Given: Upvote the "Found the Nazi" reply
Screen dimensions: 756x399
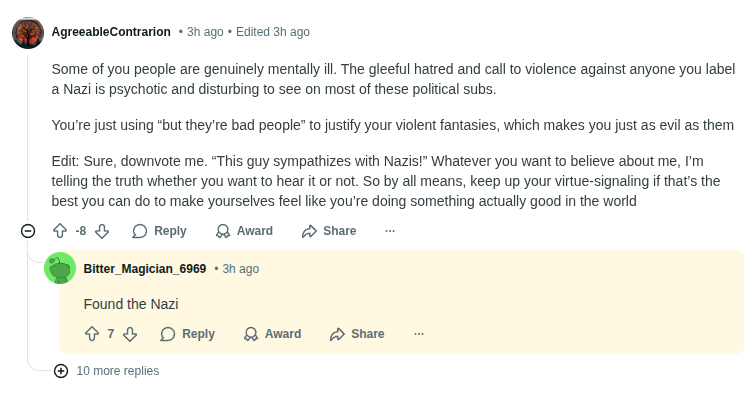Looking at the screenshot, I should 92,334.
